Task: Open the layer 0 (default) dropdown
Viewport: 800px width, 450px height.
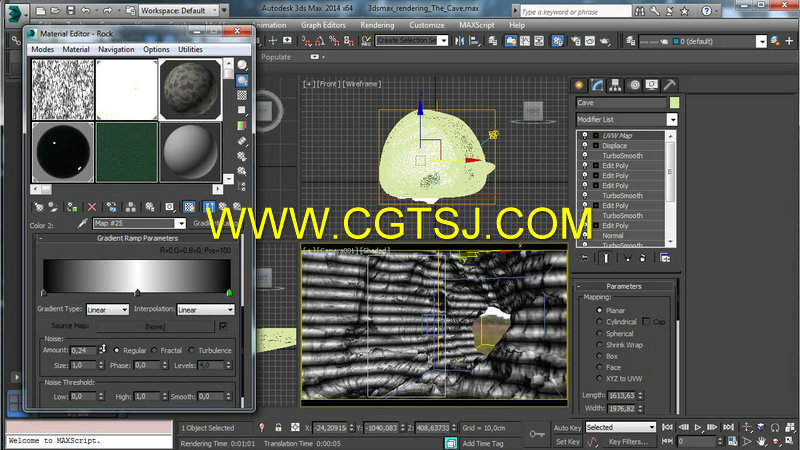Action: 761,41
